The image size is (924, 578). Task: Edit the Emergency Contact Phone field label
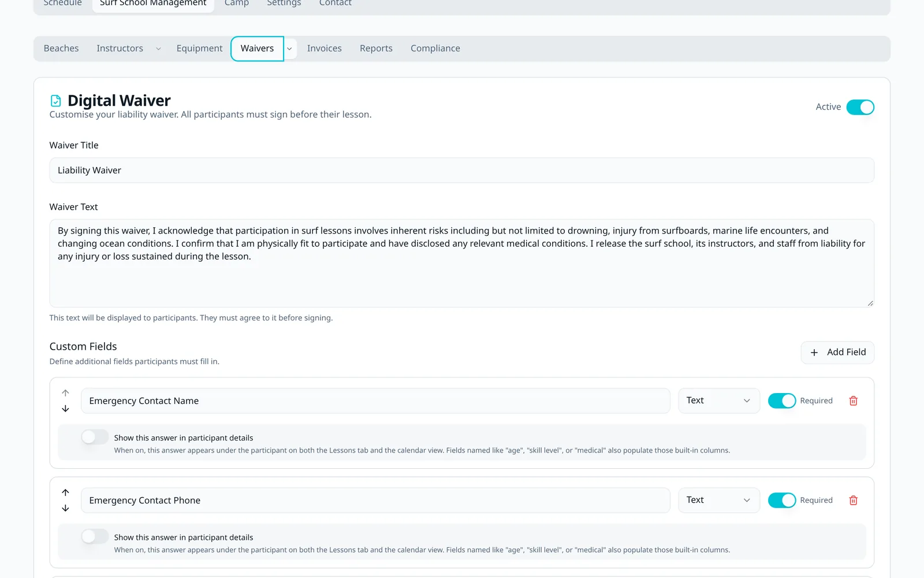[375, 500]
